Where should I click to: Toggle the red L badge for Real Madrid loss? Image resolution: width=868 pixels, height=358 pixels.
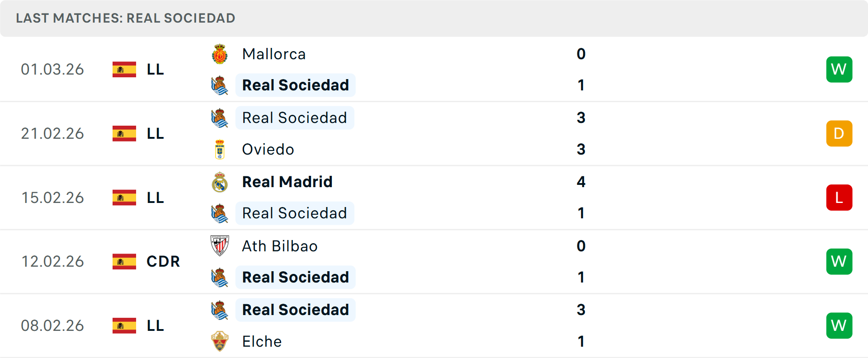pos(839,198)
